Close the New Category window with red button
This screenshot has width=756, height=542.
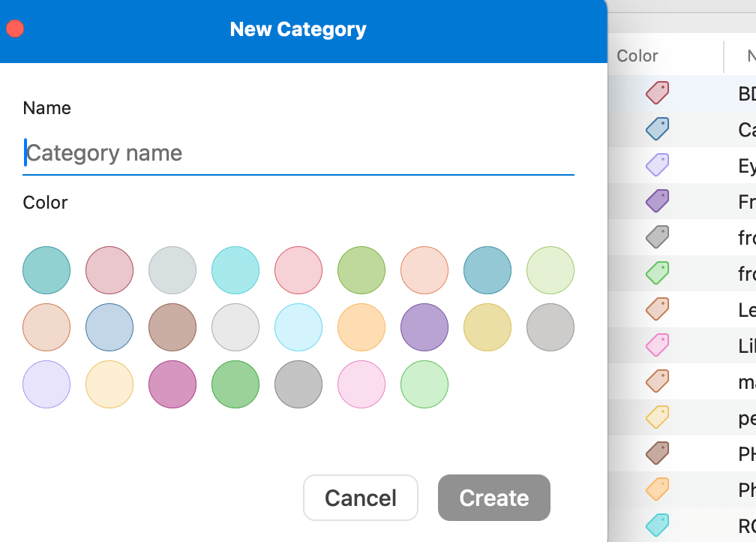(x=15, y=29)
